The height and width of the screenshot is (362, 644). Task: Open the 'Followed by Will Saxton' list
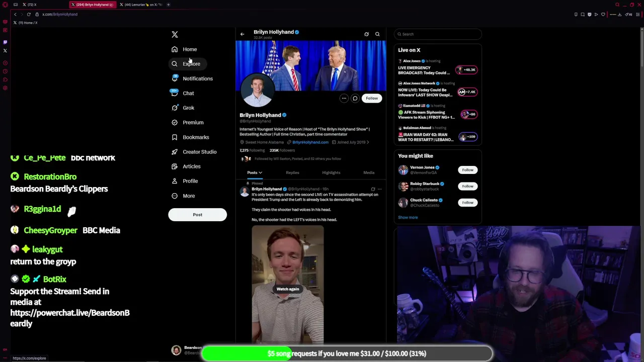pos(297,159)
